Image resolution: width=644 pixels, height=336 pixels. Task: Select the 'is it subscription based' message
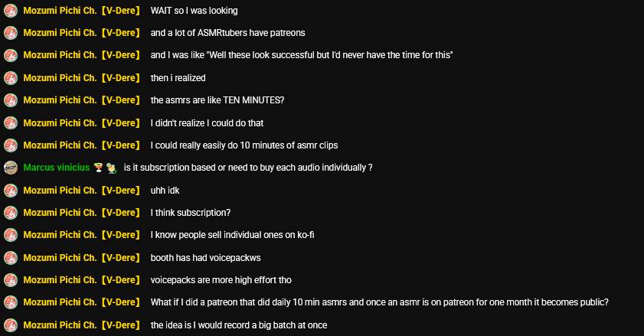[x=248, y=168]
